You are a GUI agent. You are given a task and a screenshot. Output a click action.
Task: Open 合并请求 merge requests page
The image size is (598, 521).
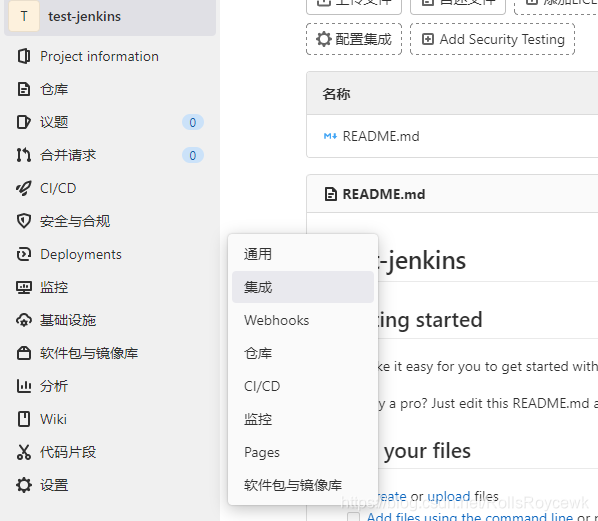click(111, 155)
